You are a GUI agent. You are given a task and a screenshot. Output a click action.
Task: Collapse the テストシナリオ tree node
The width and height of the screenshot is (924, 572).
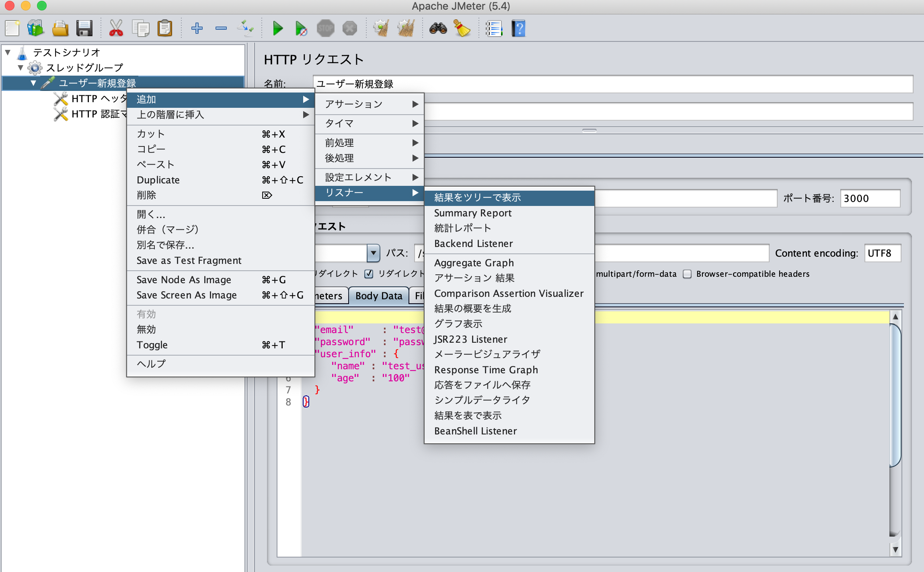click(8, 52)
